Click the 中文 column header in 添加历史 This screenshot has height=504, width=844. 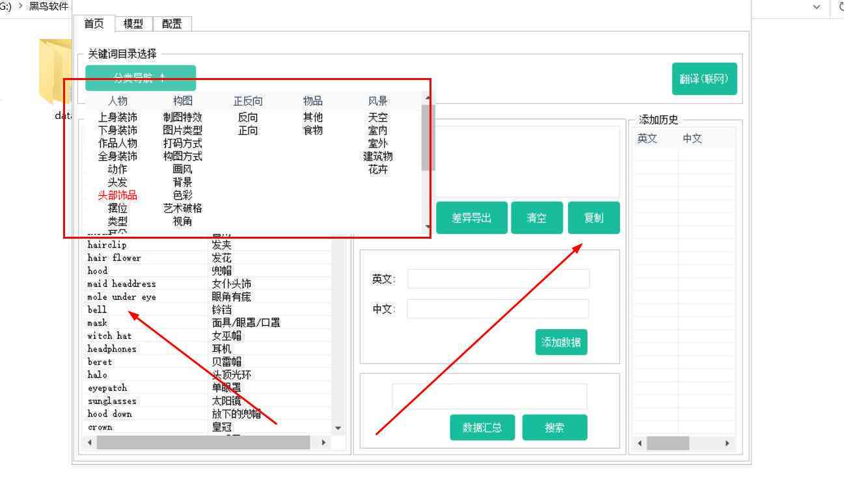(x=692, y=139)
